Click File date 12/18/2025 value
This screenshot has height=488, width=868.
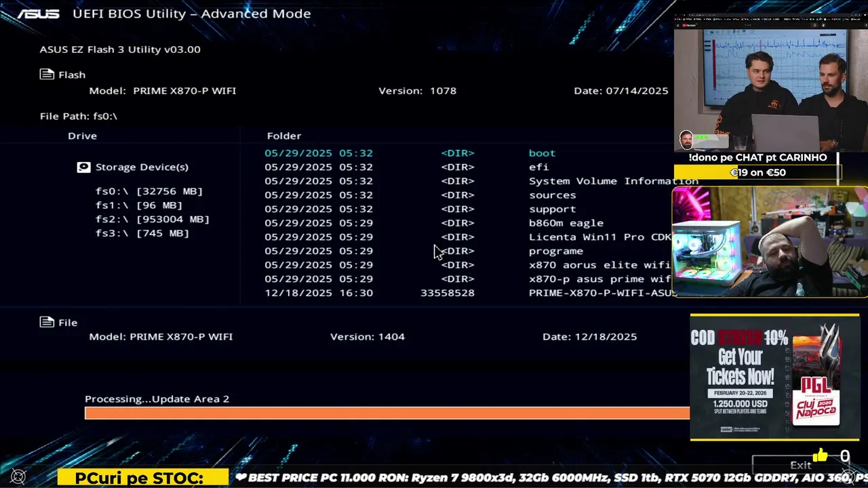[606, 336]
